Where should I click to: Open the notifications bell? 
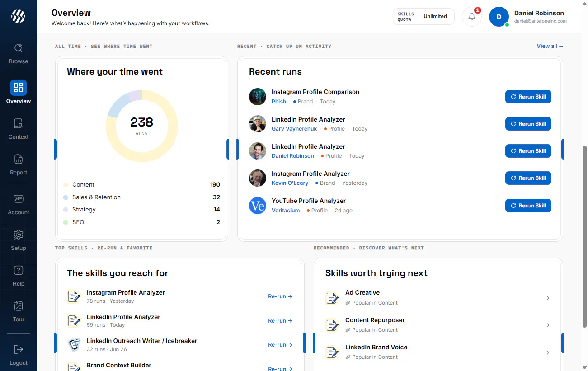click(x=472, y=17)
